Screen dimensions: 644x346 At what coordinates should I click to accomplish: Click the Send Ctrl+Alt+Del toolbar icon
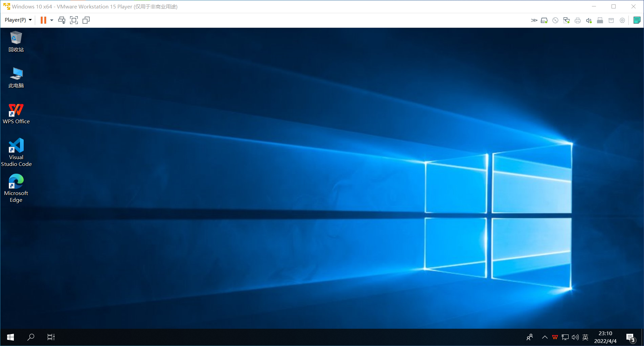tap(62, 20)
